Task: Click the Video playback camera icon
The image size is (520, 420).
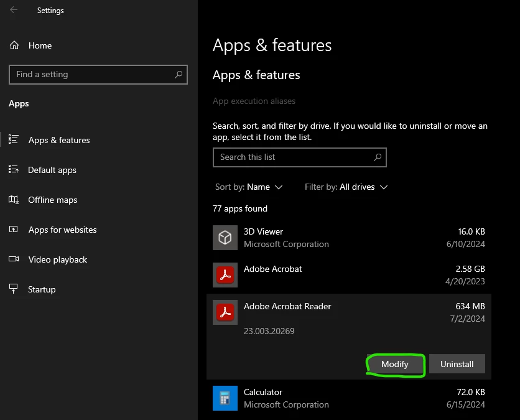Action: (x=14, y=259)
